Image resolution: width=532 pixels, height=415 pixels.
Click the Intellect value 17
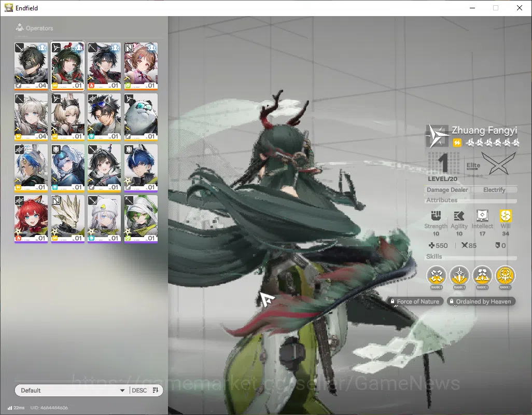tap(482, 233)
